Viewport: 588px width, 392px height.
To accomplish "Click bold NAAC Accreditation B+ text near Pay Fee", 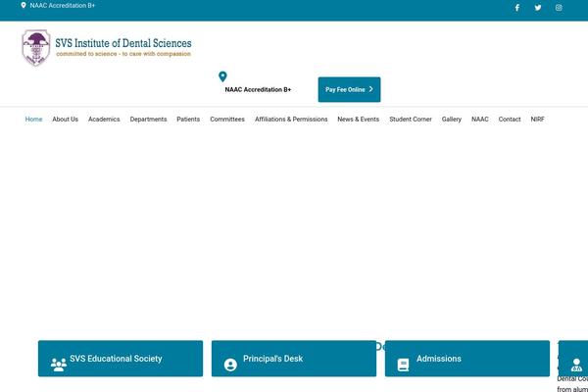I will tap(258, 89).
